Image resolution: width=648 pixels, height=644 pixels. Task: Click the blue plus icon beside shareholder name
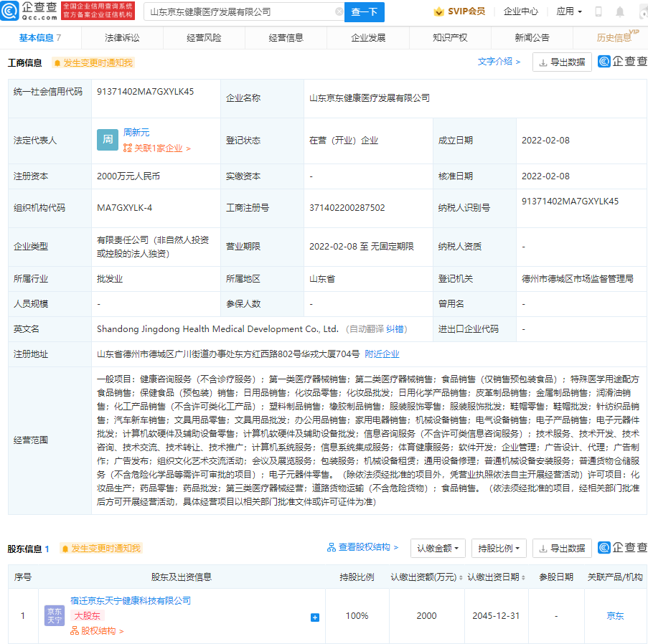(314, 617)
